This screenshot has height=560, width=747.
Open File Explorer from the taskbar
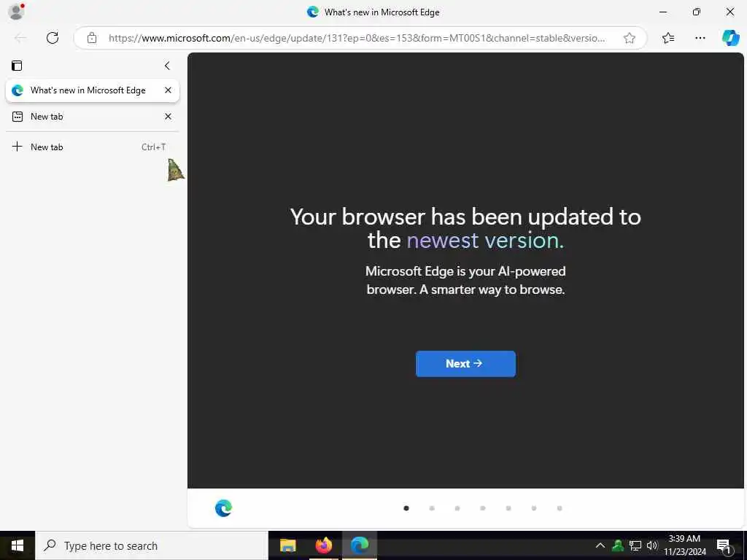(x=287, y=545)
